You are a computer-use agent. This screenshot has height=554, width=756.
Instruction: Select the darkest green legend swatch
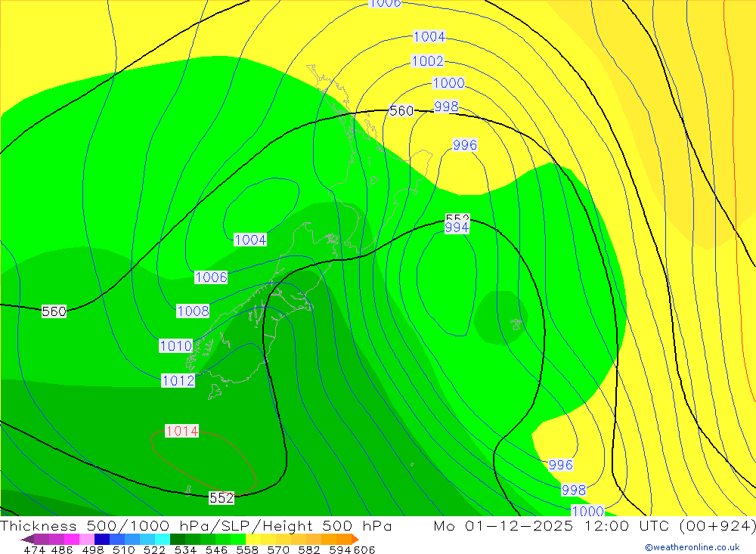pyautogui.click(x=178, y=539)
